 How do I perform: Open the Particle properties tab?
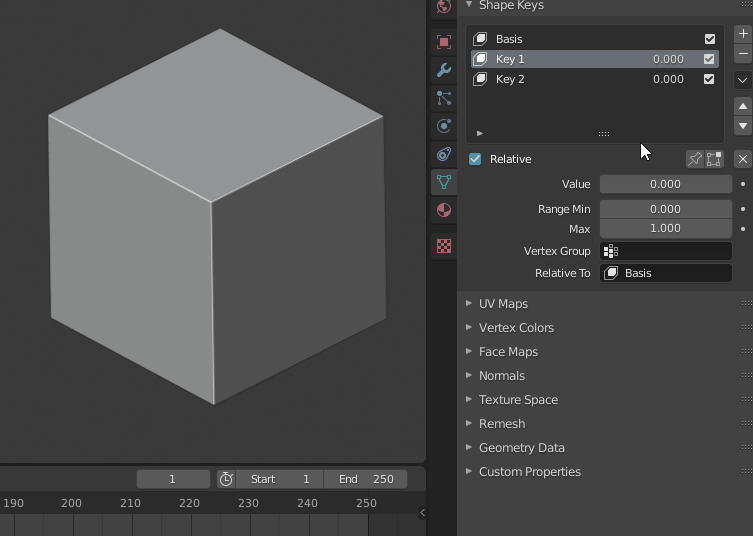click(x=444, y=98)
